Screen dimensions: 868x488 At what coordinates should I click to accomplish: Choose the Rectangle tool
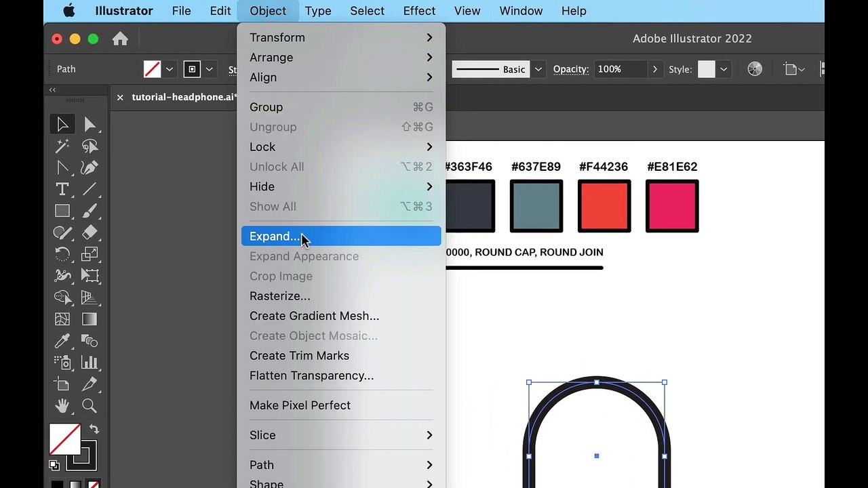(x=62, y=211)
